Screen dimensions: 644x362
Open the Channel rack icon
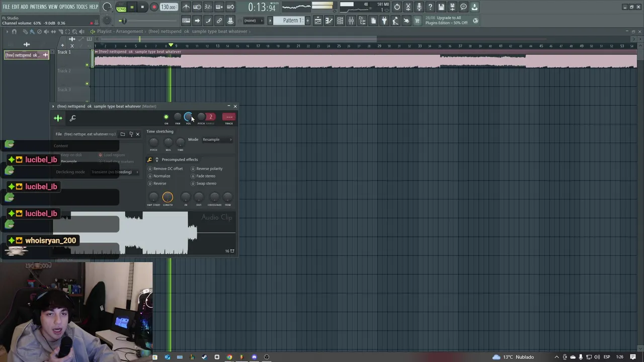pos(340,21)
